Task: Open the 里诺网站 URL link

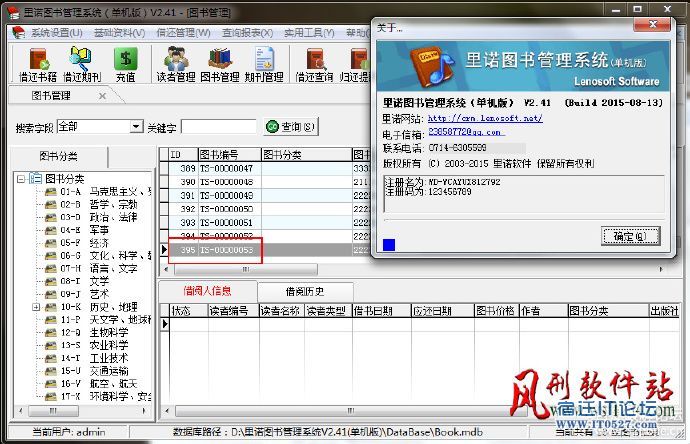Action: coord(485,118)
